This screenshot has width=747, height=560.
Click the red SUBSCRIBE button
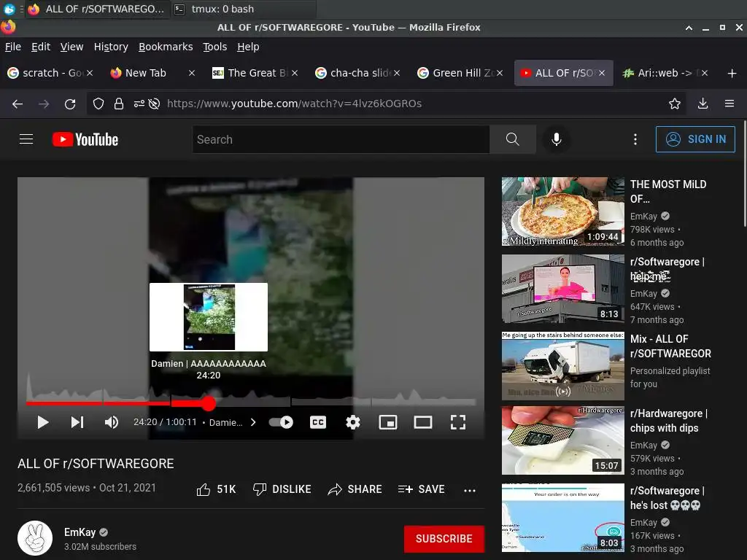click(444, 539)
